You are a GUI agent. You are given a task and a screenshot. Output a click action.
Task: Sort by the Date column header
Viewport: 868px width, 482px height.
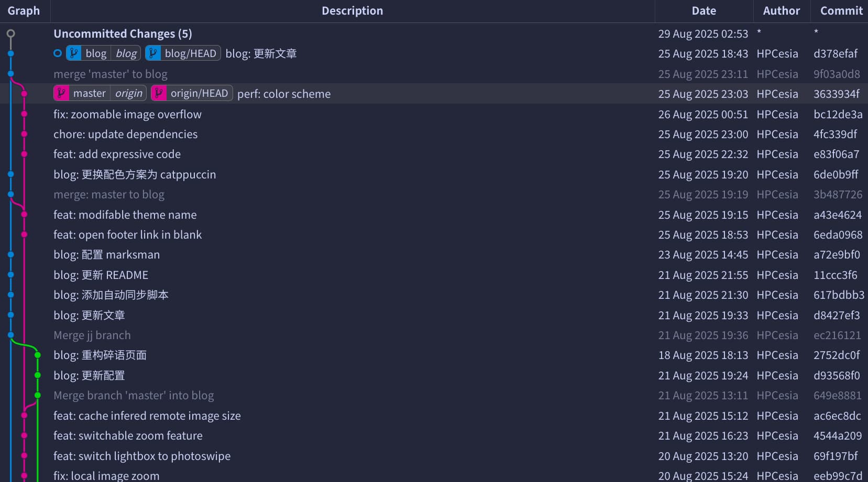pyautogui.click(x=704, y=11)
